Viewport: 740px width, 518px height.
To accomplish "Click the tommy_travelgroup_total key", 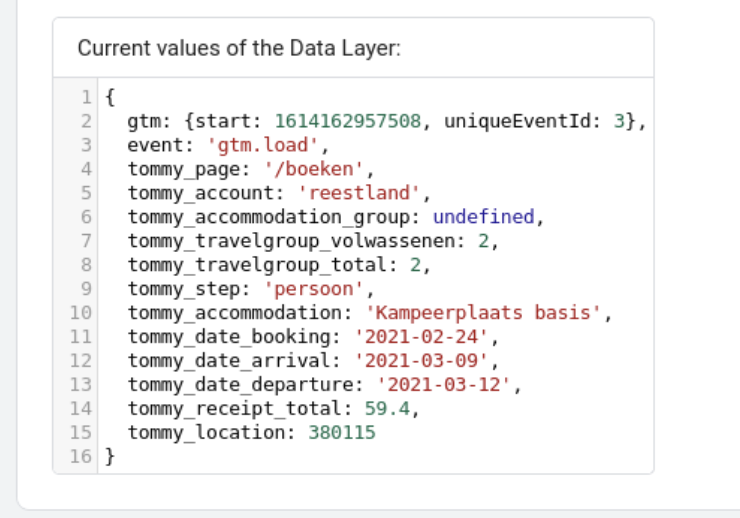I will coord(256,265).
